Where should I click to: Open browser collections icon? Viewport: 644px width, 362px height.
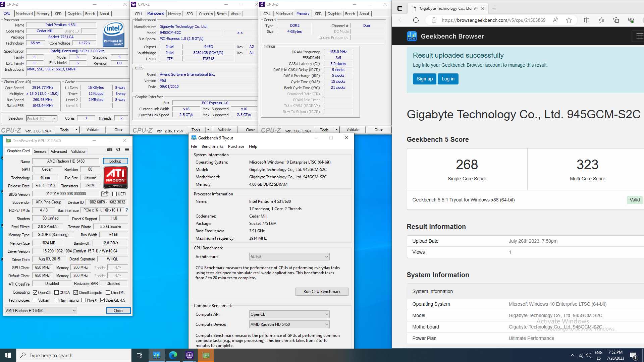click(616, 20)
